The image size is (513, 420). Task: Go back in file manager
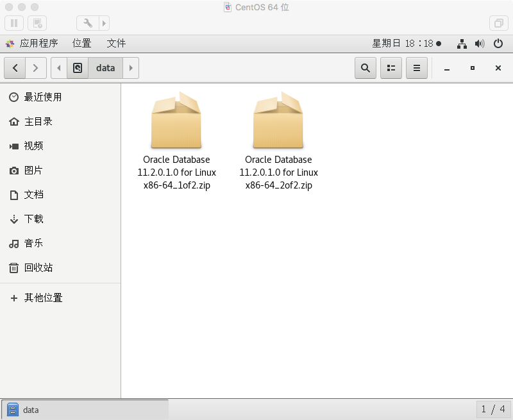tap(15, 68)
